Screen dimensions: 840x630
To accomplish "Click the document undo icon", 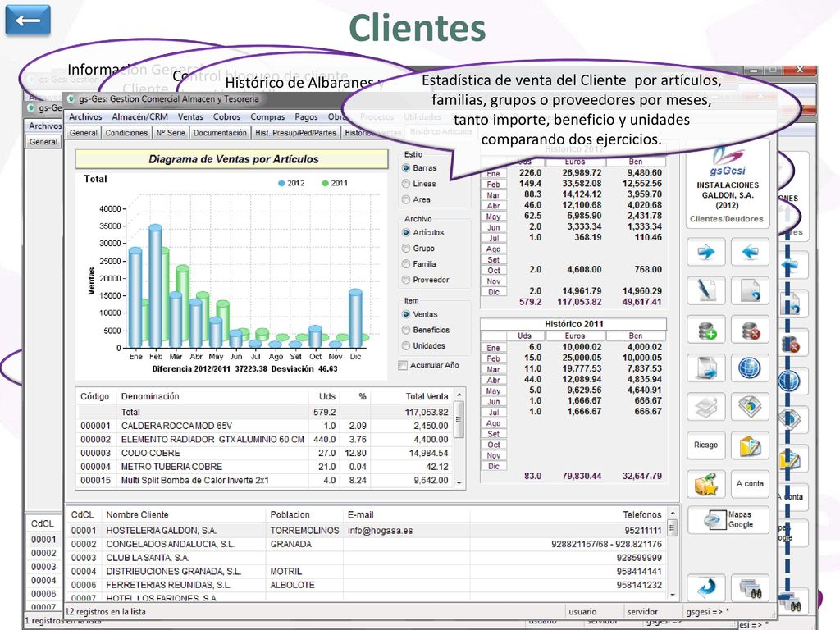I will 750,291.
